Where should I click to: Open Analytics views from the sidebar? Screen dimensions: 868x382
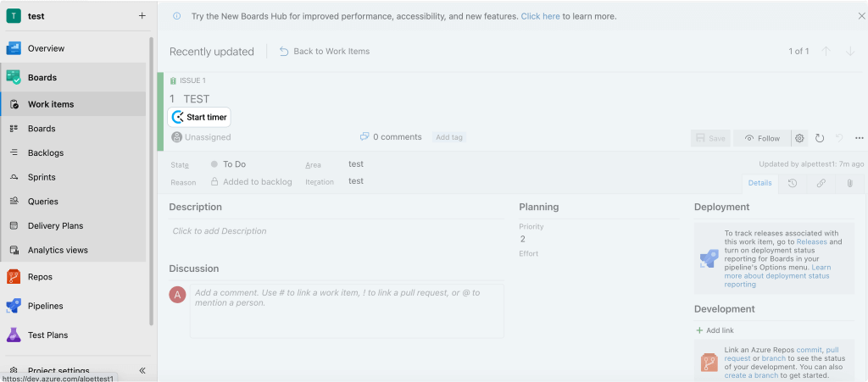point(58,250)
